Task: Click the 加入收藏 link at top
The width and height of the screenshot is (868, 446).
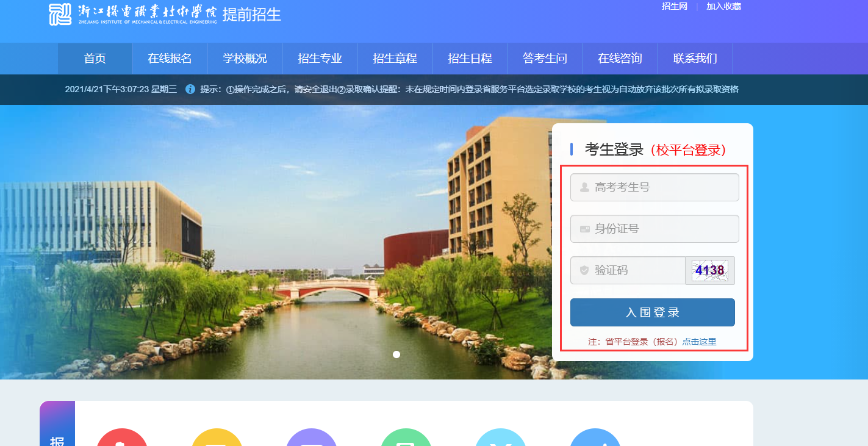Action: pyautogui.click(x=723, y=6)
